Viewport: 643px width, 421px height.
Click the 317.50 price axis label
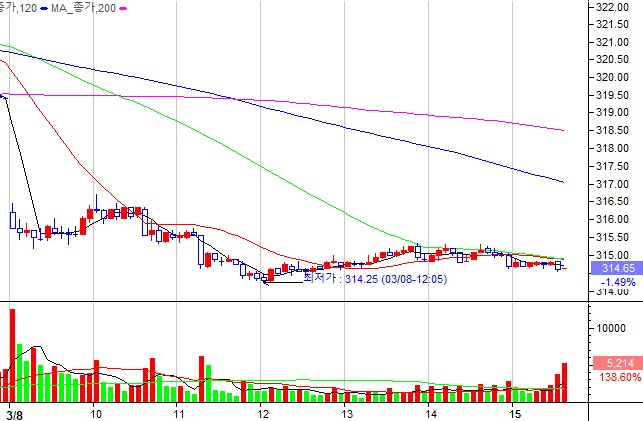click(x=612, y=166)
